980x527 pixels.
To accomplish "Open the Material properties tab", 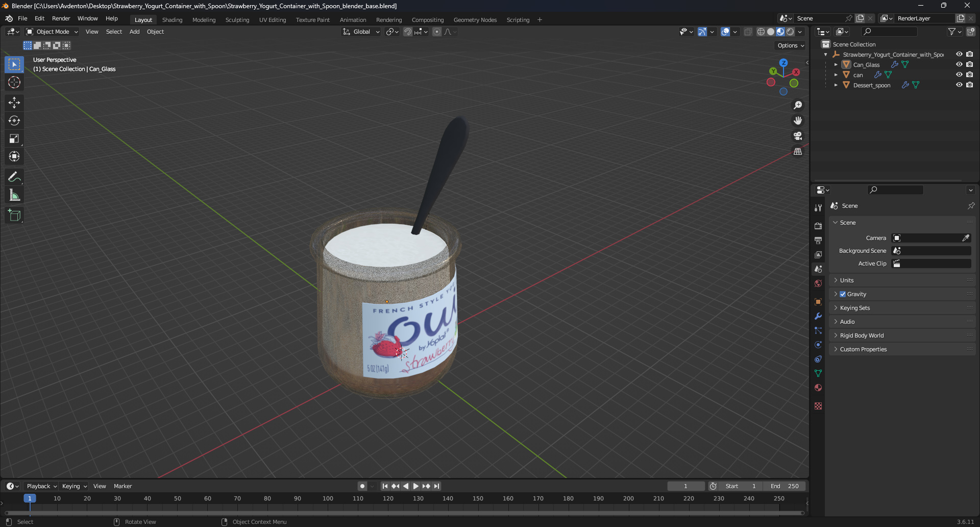I will 818,388.
